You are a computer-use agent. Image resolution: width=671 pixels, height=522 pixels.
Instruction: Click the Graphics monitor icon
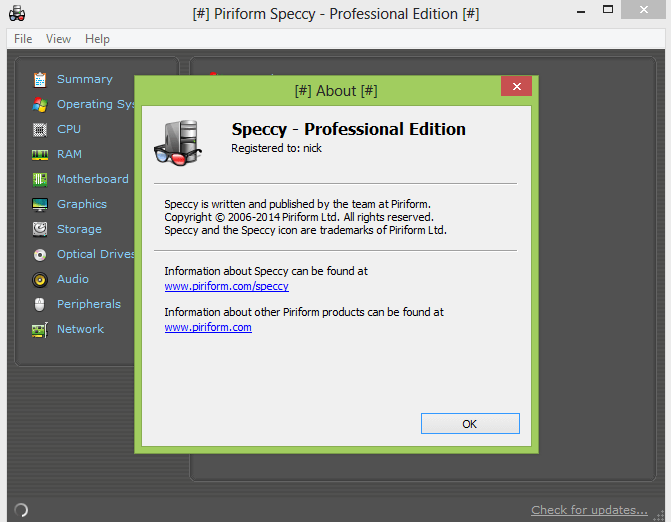coord(40,205)
